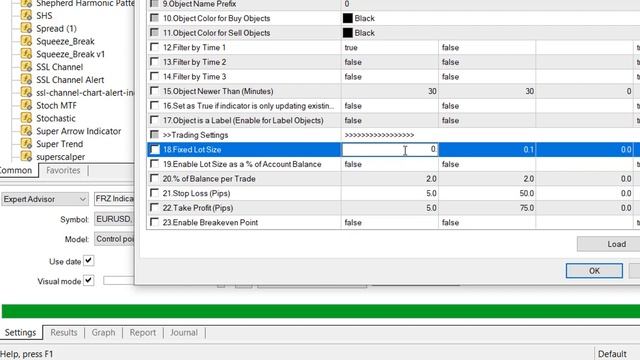Open the FRZ Indicator expert selection dropdown
Image resolution: width=640 pixels, height=360 pixels.
114,199
